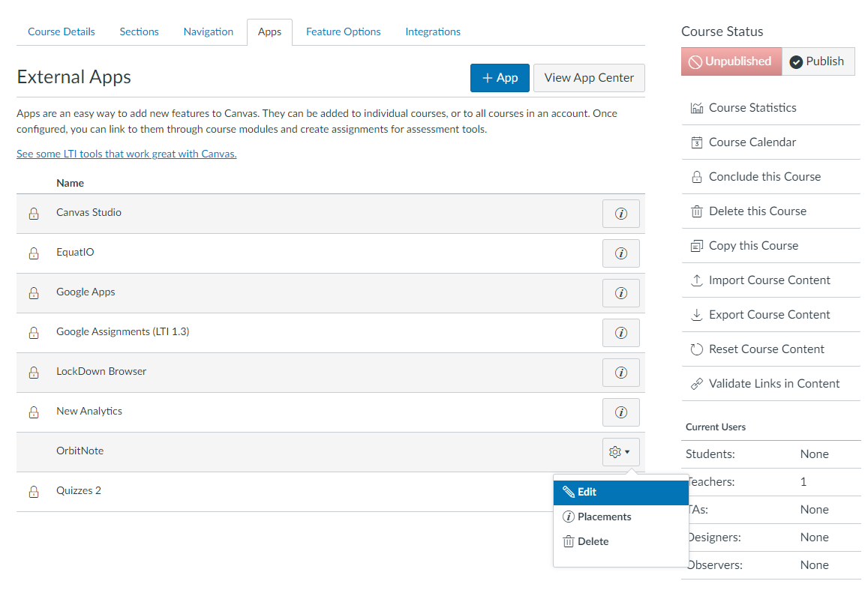This screenshot has width=868, height=605.
Task: Click lock icon beside New Analytics
Action: point(34,412)
